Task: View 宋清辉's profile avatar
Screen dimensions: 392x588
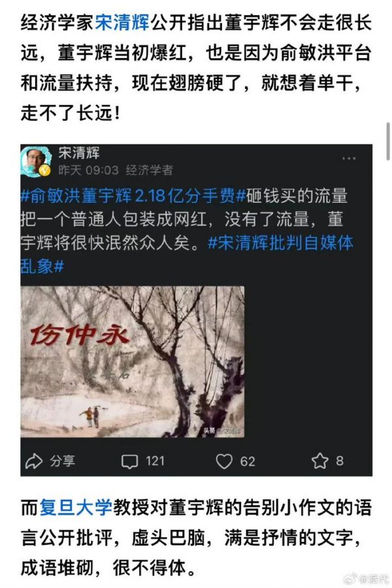Action: (x=36, y=161)
